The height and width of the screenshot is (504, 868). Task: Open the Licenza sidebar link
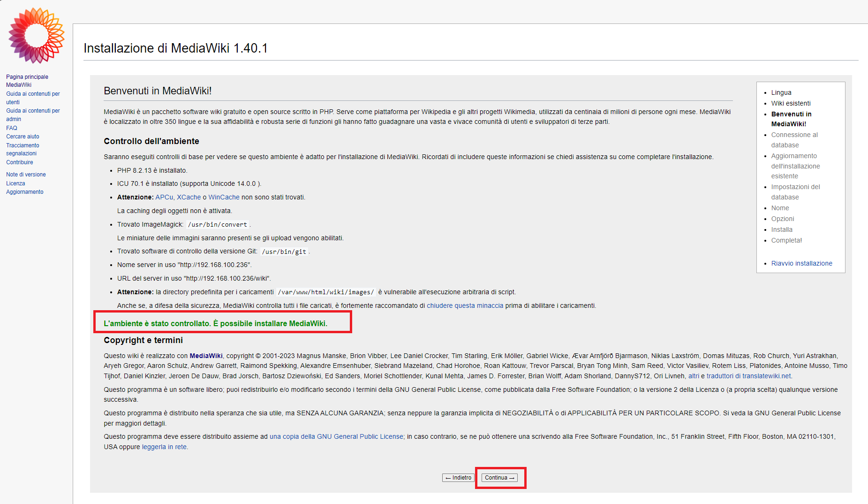(15, 183)
